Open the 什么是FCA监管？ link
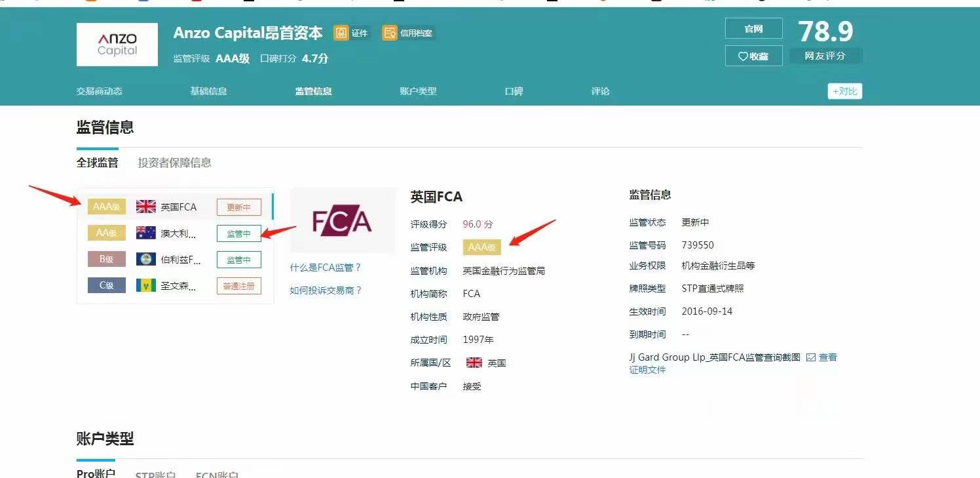This screenshot has width=980, height=478. tap(326, 268)
